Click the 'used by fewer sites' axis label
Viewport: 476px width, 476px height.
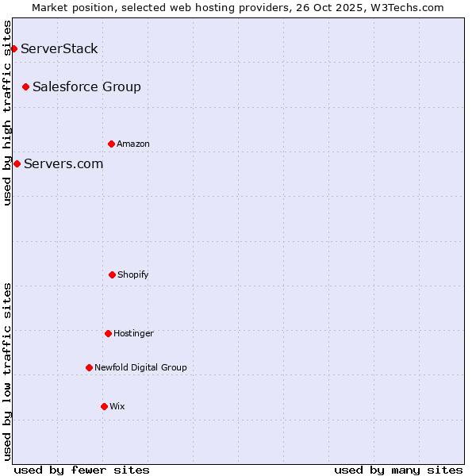click(x=82, y=470)
